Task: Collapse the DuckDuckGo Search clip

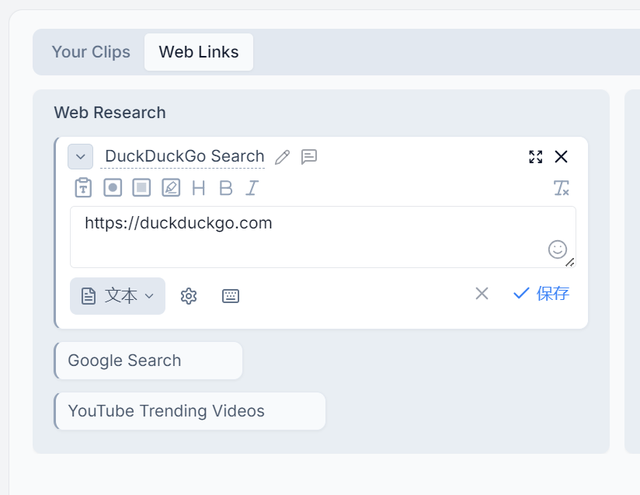Action: pos(80,156)
